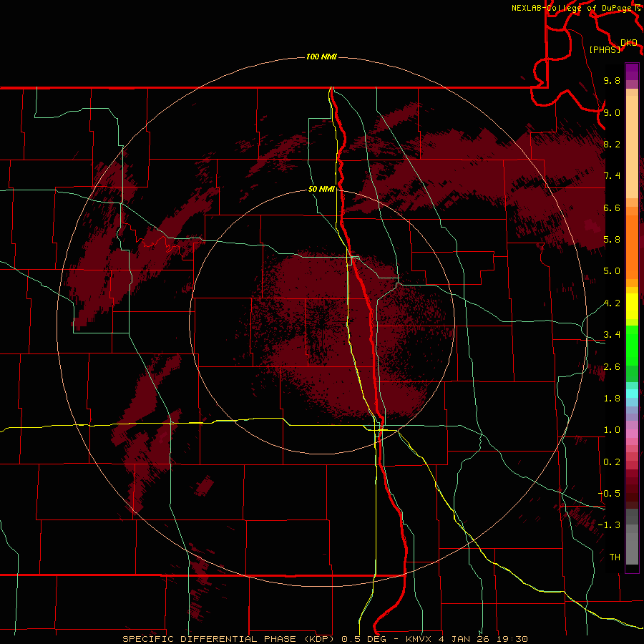The image size is (644, 644).
Task: Click the 50 NMI range ring label
Action: coord(321,189)
